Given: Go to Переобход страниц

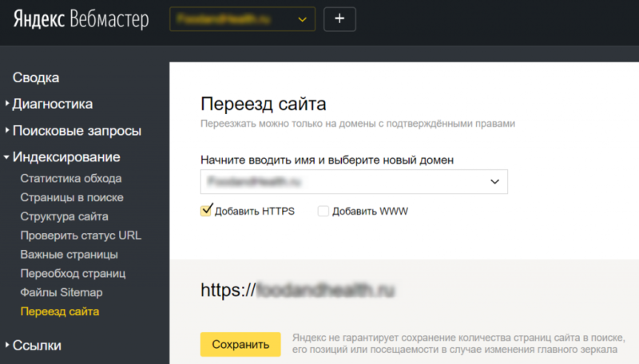Looking at the screenshot, I should [73, 274].
